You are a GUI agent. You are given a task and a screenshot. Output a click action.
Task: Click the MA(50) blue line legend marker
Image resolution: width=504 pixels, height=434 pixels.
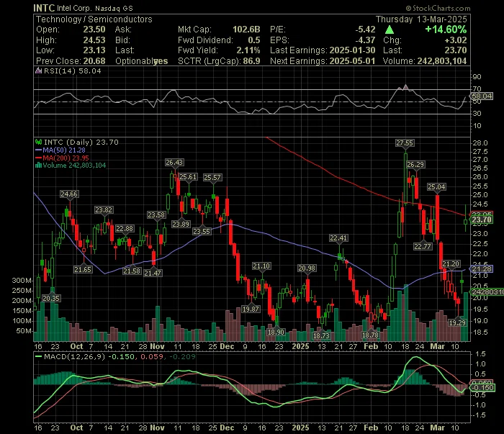(x=38, y=150)
